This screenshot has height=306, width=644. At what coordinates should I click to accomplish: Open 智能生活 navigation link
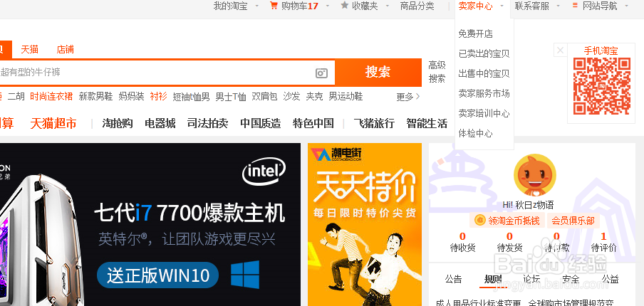427,123
